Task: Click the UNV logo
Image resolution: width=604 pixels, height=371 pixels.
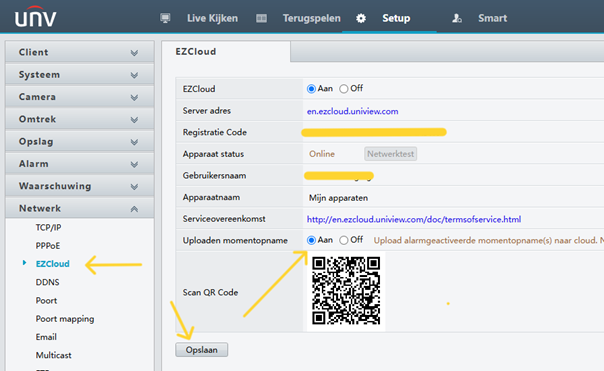Action: [x=35, y=17]
